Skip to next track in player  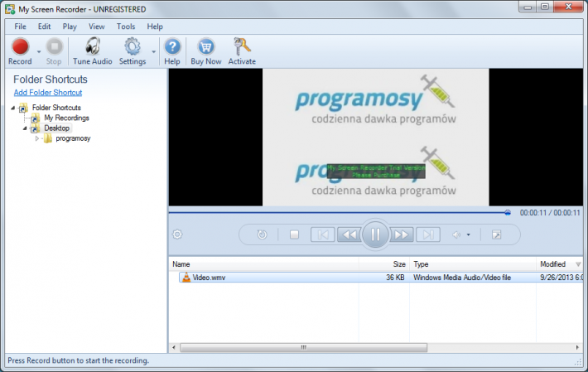tap(428, 234)
